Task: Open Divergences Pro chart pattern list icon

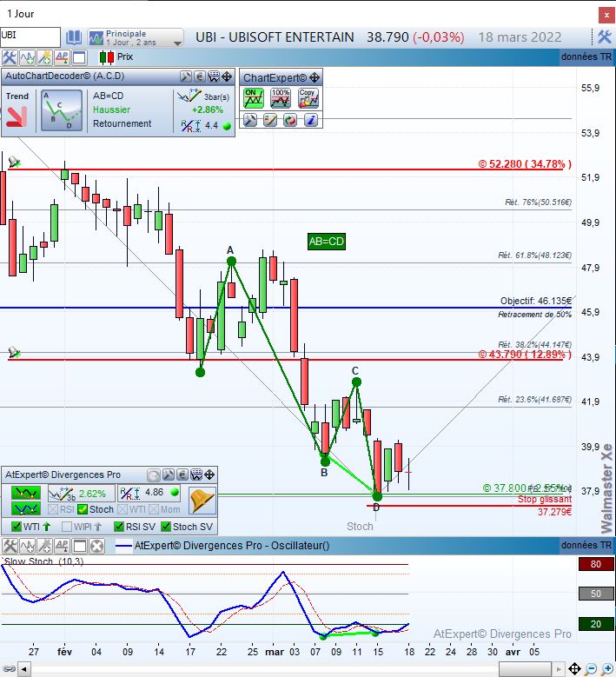Action: tap(196, 475)
